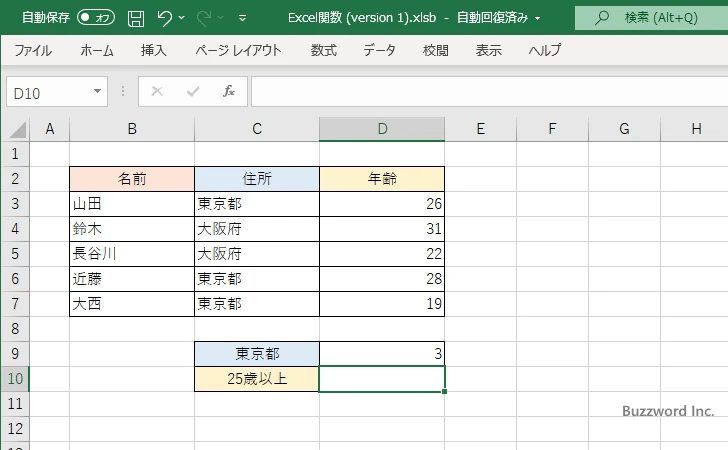This screenshot has height=450, width=728.
Task: Click the search magnifier icon
Action: click(602, 18)
